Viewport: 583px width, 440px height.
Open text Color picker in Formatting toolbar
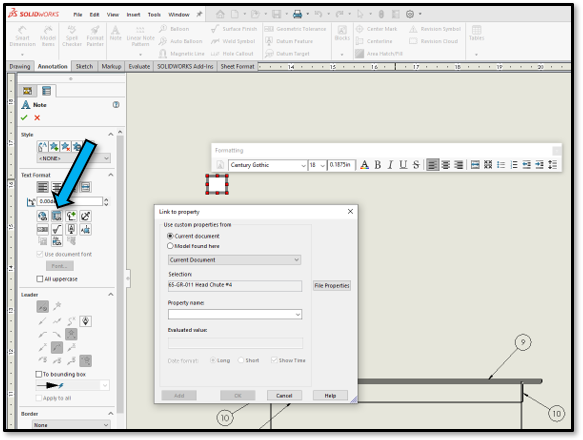tap(365, 165)
